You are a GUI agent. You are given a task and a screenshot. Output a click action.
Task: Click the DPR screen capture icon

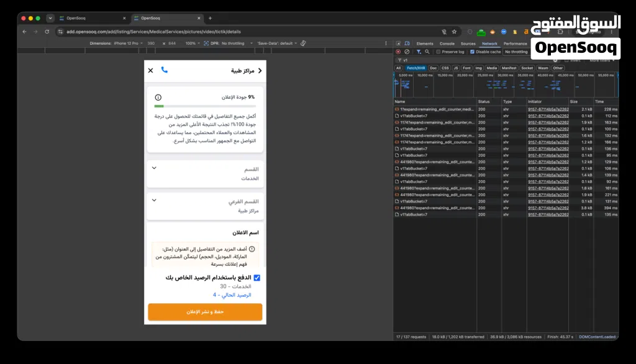pos(206,43)
